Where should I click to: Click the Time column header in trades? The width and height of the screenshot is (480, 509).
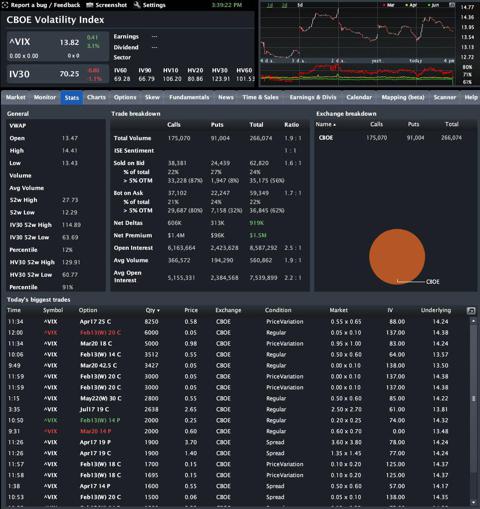[14, 310]
